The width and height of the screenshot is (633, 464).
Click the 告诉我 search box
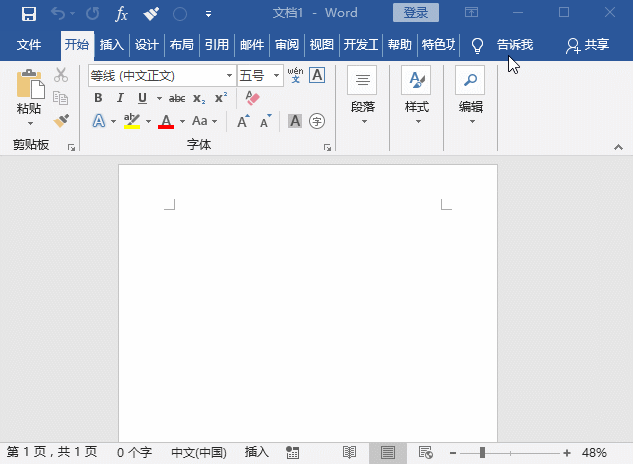pos(515,44)
